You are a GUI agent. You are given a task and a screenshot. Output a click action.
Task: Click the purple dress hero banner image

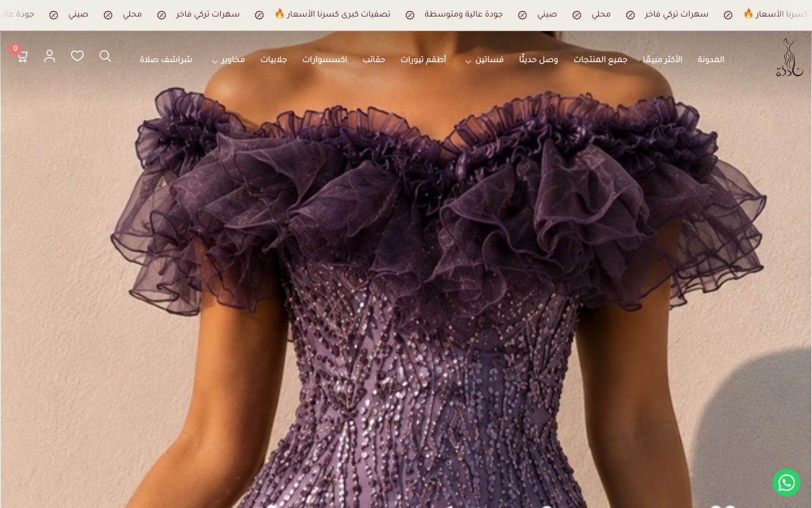click(406, 269)
